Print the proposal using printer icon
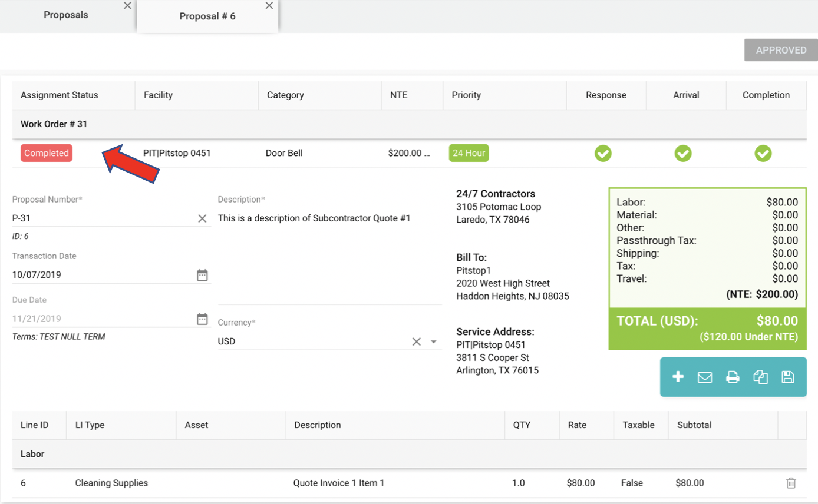Image resolution: width=818 pixels, height=504 pixels. 733,377
